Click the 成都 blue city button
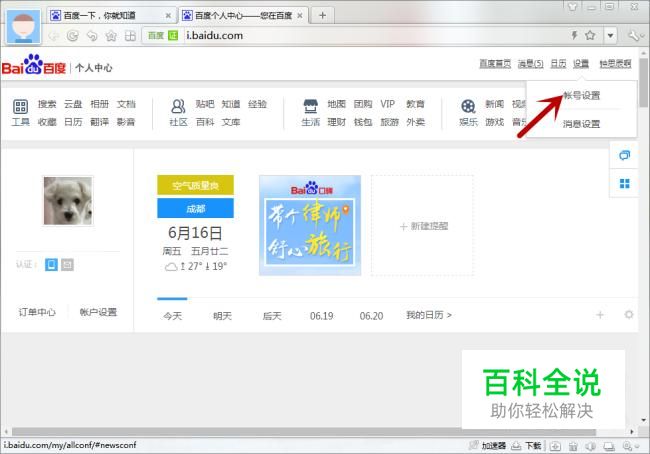Screen dimensions: 650x454 pyautogui.click(x=195, y=209)
